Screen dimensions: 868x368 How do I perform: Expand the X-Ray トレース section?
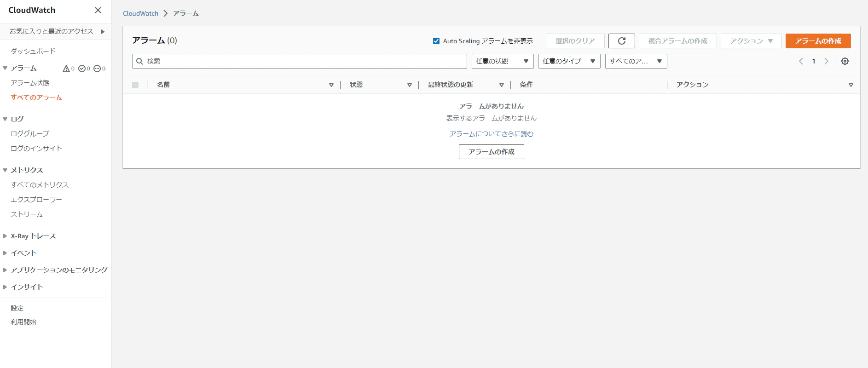(5, 236)
